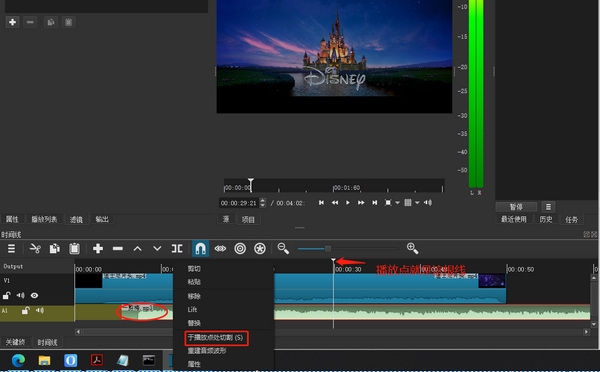Click the timecode field 00:00:29:21
The width and height of the screenshot is (600, 372).
(238, 203)
